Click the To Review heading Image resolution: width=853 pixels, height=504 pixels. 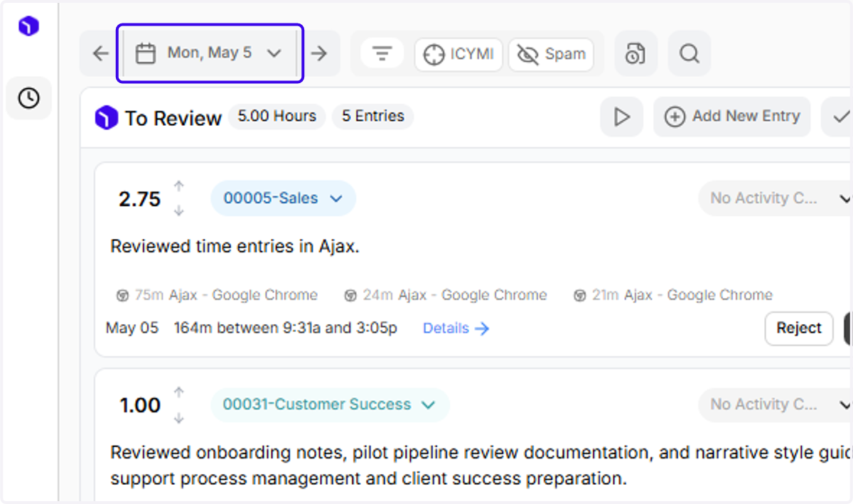pyautogui.click(x=173, y=118)
